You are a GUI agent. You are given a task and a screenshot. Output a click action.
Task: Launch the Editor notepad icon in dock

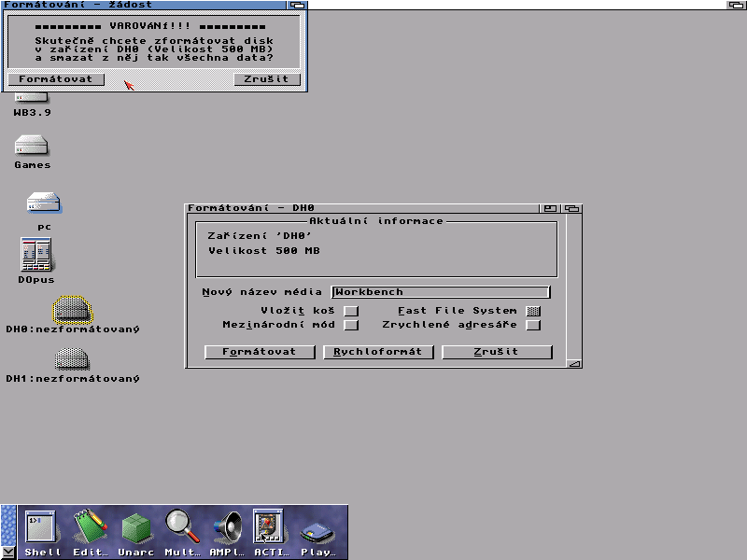[x=90, y=528]
